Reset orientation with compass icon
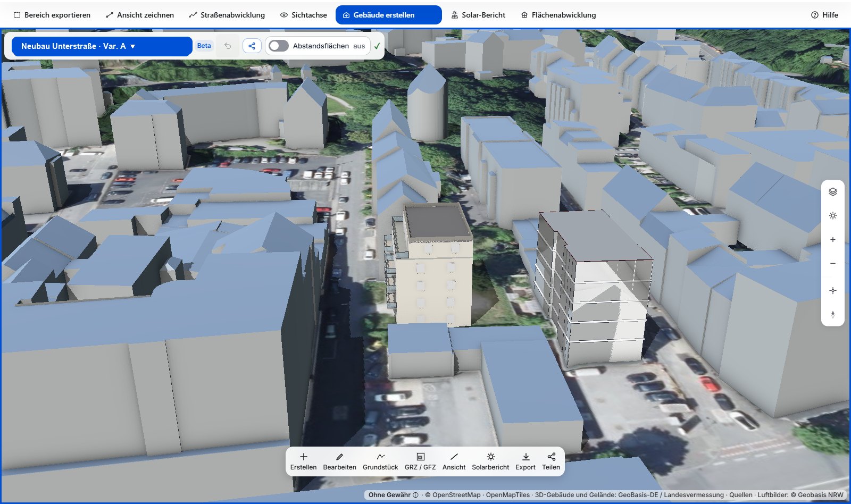Screen dimensions: 851x504 pos(833,315)
